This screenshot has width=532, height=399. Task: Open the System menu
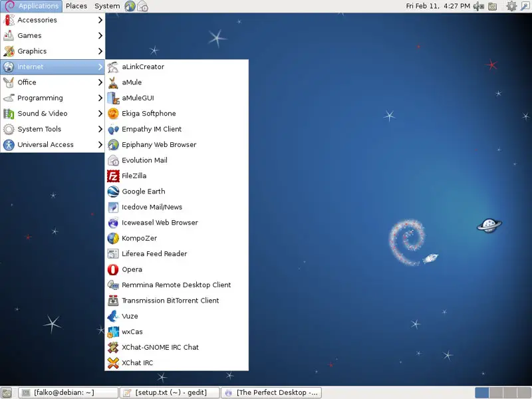(107, 6)
